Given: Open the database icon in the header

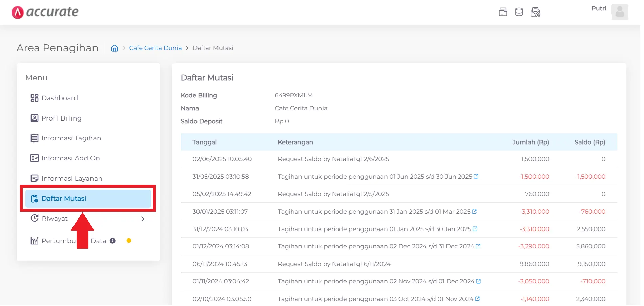Looking at the screenshot, I should click(x=519, y=12).
